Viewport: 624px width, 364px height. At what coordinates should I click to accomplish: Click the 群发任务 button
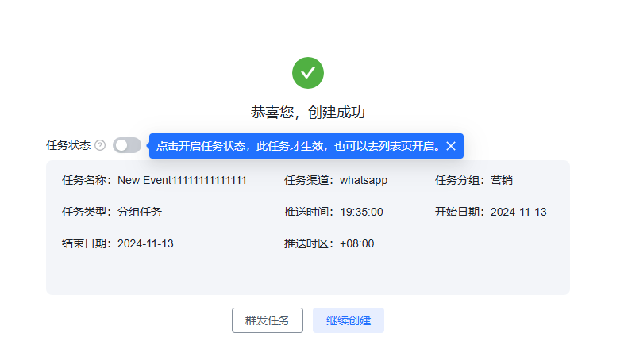267,320
